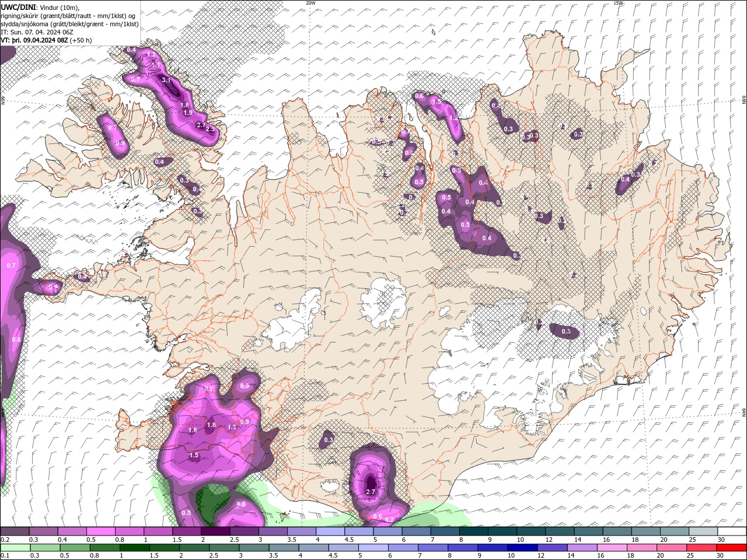Click the '30' label in lower legend
Screen dimensions: 747x560
[720, 555]
